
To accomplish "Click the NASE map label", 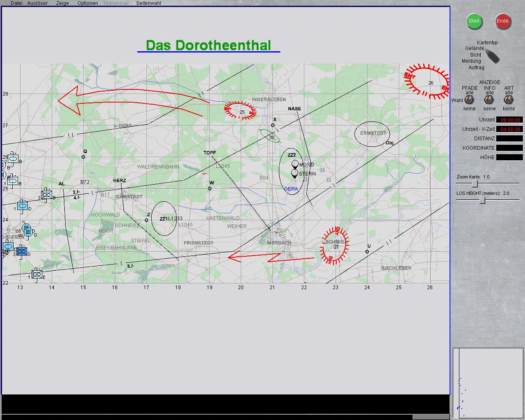I will (x=294, y=109).
